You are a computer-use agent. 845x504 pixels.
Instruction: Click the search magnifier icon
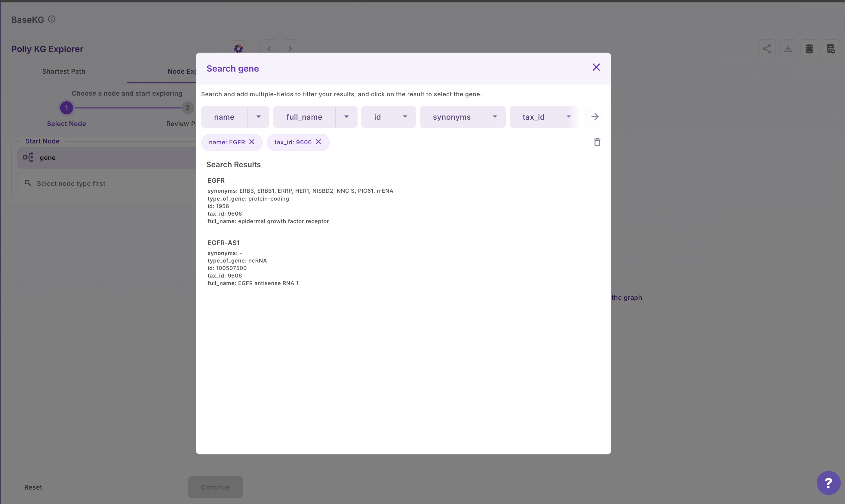[28, 183]
